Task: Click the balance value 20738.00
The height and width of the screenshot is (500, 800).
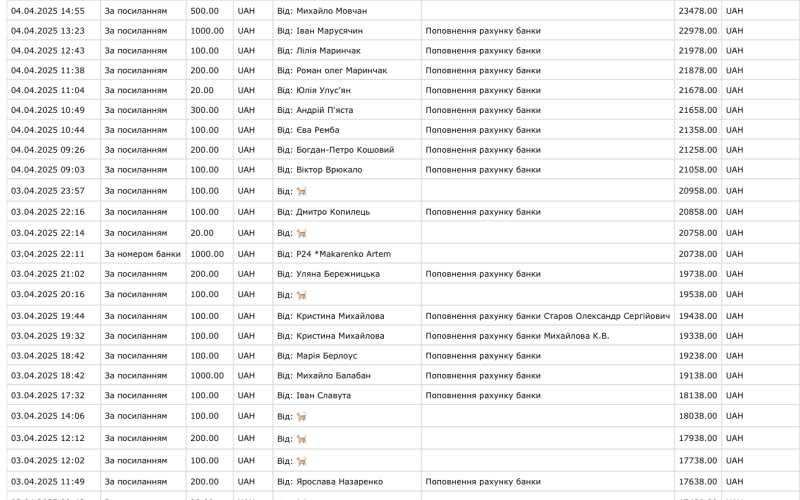Action: [697, 254]
